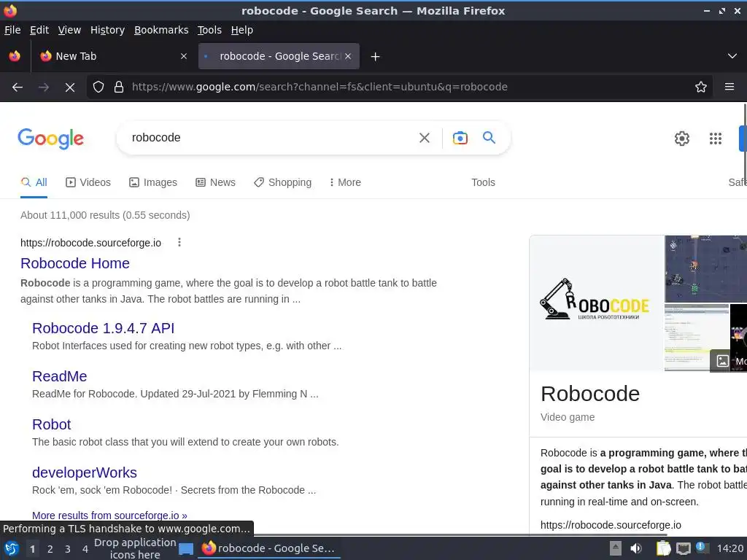Click the browser back arrow
This screenshot has width=747, height=560.
pos(18,87)
